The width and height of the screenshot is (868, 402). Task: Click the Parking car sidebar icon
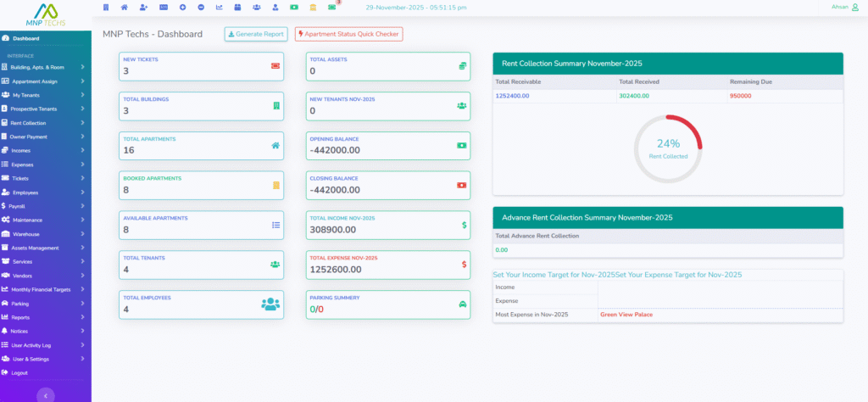click(5, 304)
